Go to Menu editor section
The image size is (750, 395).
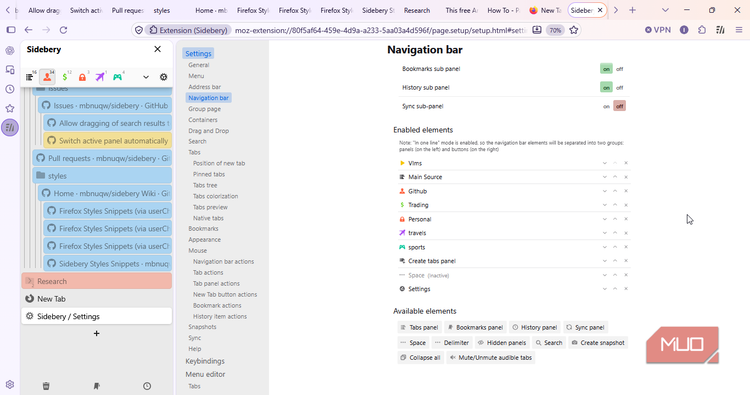tap(205, 374)
